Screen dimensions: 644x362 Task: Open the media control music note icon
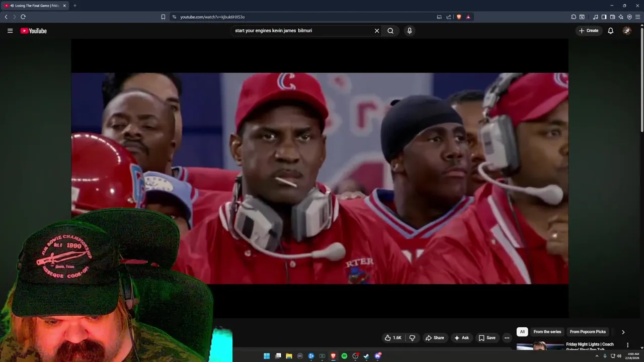(x=596, y=17)
